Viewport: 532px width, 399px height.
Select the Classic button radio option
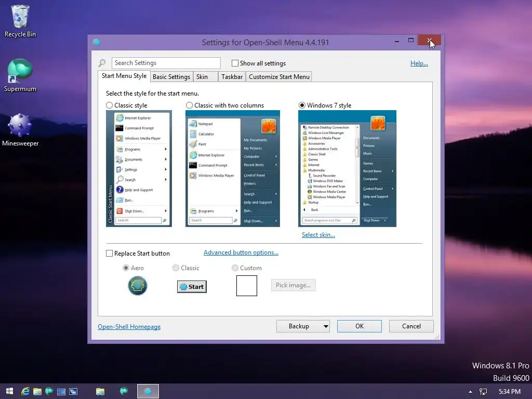click(176, 268)
